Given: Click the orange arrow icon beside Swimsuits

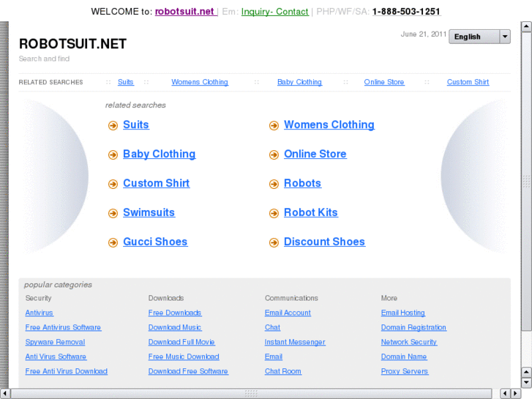Looking at the screenshot, I should 113,213.
